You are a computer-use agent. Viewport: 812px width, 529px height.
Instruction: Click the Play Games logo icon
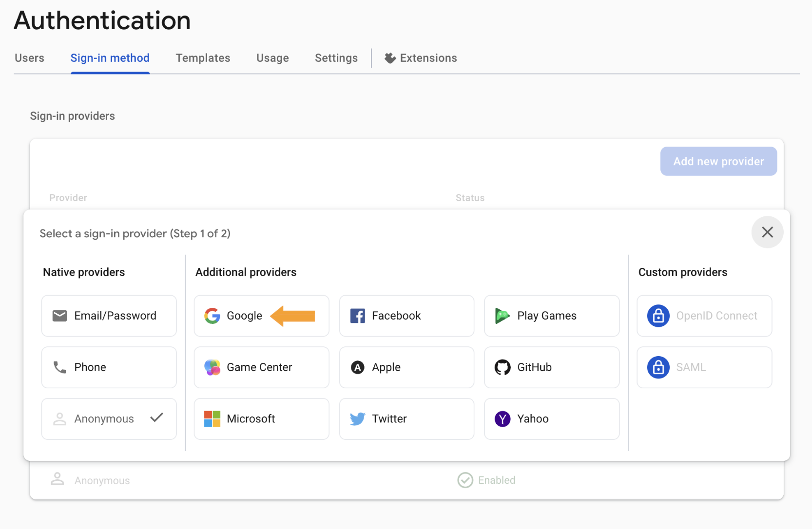[x=502, y=316]
